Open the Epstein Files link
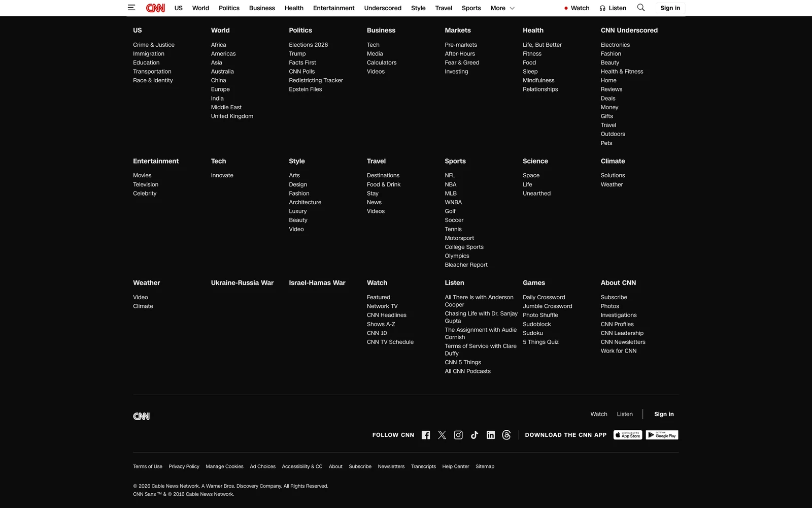 [x=306, y=89]
